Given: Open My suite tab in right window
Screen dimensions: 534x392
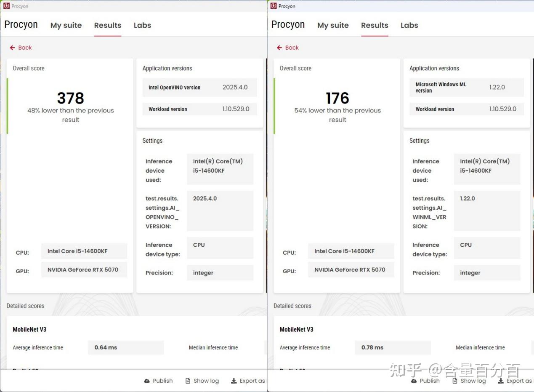Looking at the screenshot, I should click(333, 25).
